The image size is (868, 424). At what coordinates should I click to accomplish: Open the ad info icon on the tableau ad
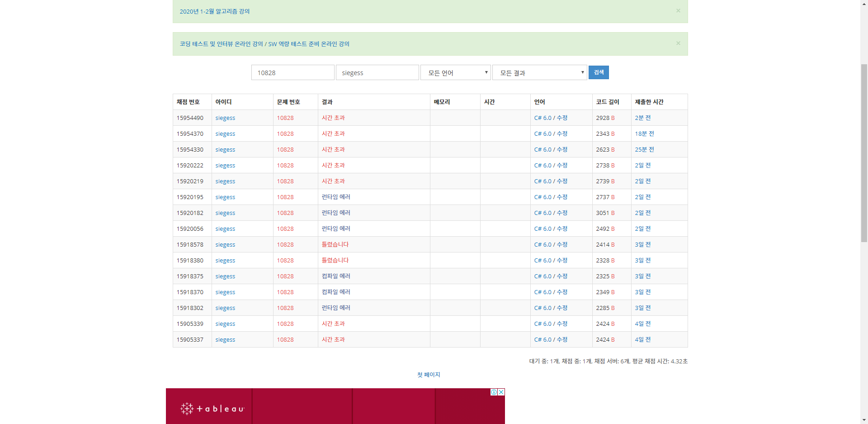(494, 392)
